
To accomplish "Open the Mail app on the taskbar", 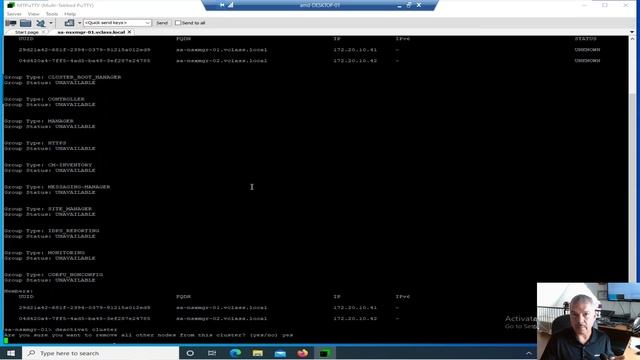I will (x=280, y=353).
